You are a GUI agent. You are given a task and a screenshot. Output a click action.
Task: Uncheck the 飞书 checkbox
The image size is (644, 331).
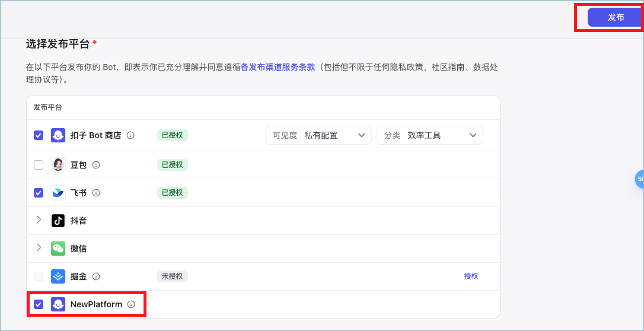pyautogui.click(x=39, y=193)
